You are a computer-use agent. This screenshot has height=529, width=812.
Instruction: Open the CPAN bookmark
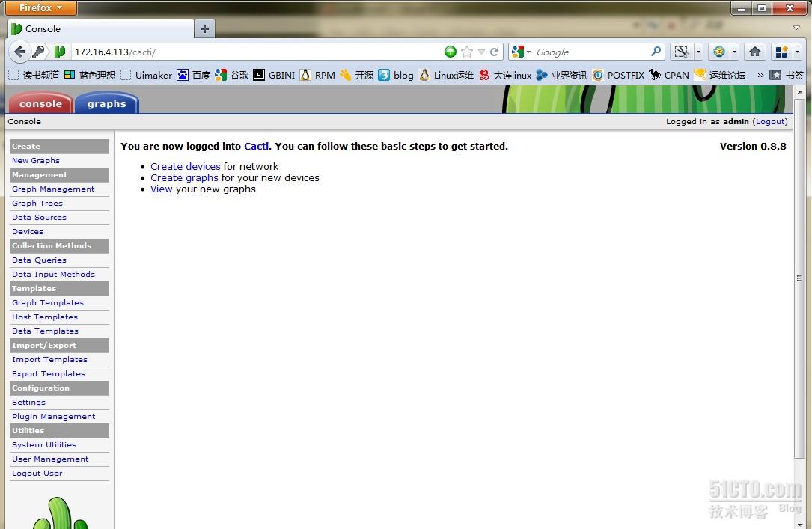point(669,75)
